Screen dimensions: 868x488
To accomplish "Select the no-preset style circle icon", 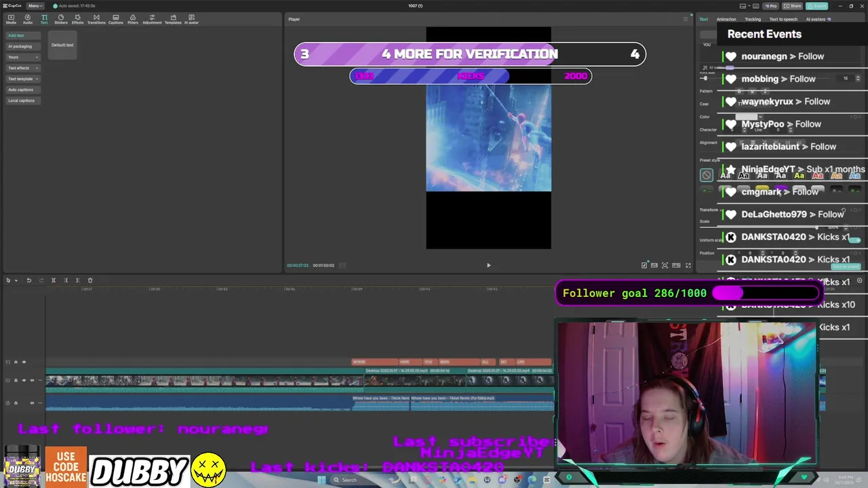I will 707,175.
